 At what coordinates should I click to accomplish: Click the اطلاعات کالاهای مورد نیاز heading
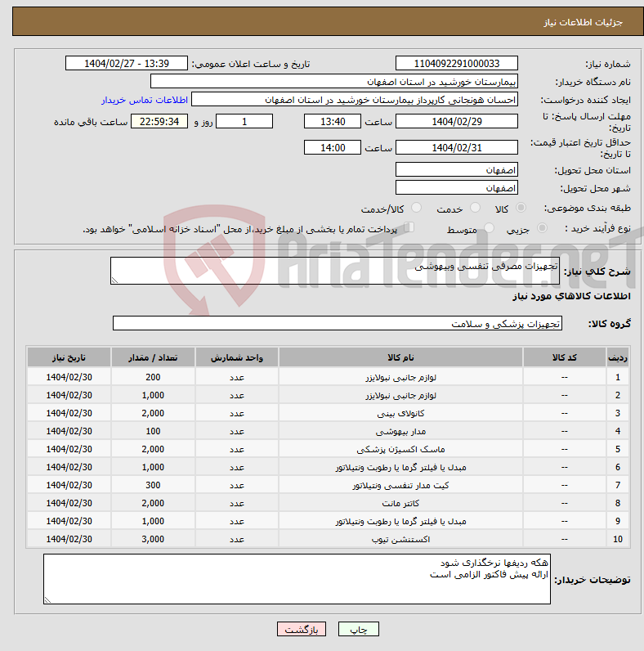571,296
